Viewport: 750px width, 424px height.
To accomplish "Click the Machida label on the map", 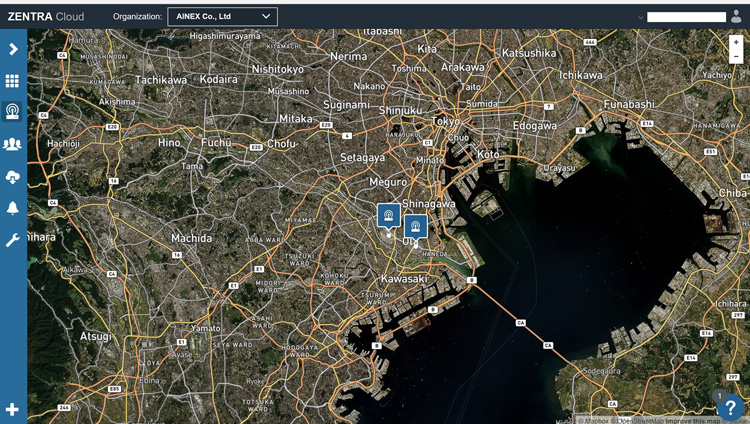I will (x=191, y=238).
